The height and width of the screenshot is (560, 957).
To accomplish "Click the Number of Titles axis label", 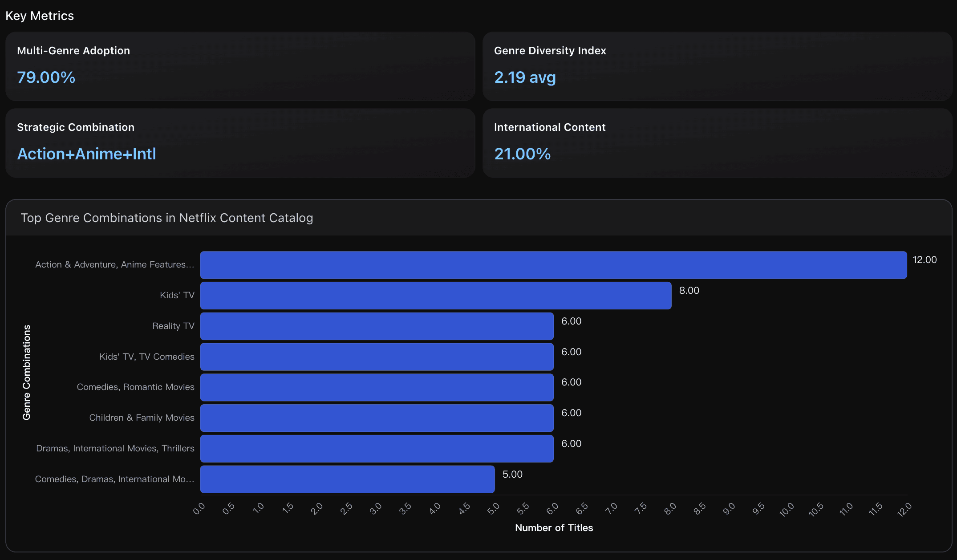I will coord(554,528).
